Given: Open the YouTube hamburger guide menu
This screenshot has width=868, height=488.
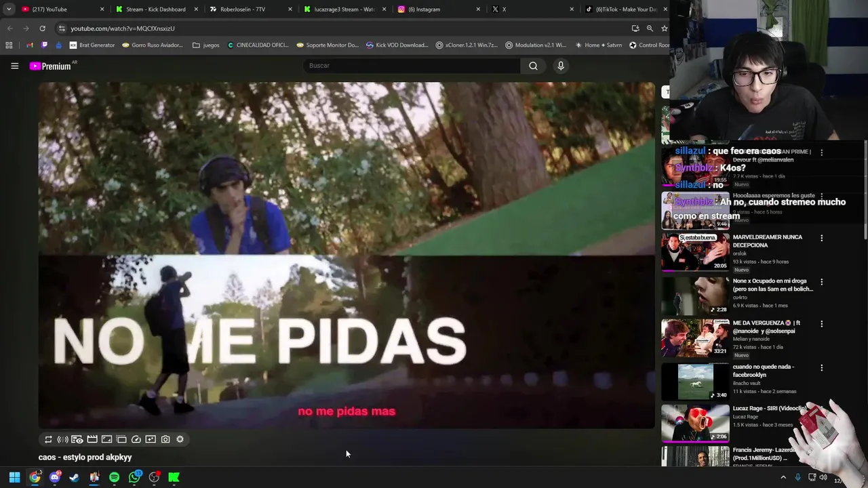Looking at the screenshot, I should tap(14, 66).
